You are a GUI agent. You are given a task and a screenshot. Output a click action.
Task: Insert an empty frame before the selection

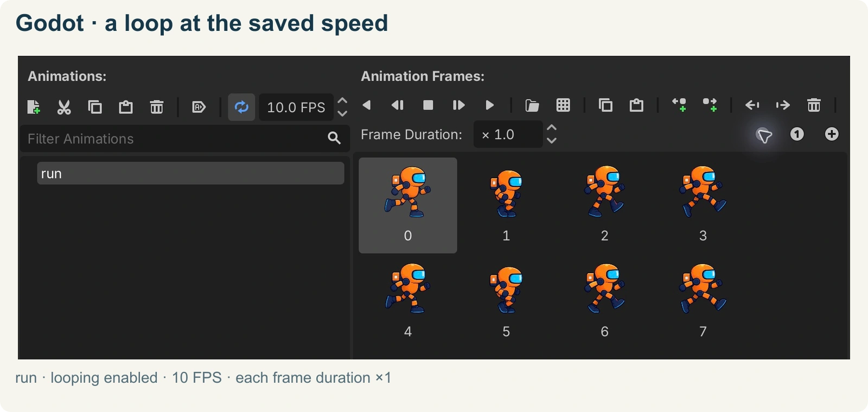pyautogui.click(x=679, y=105)
